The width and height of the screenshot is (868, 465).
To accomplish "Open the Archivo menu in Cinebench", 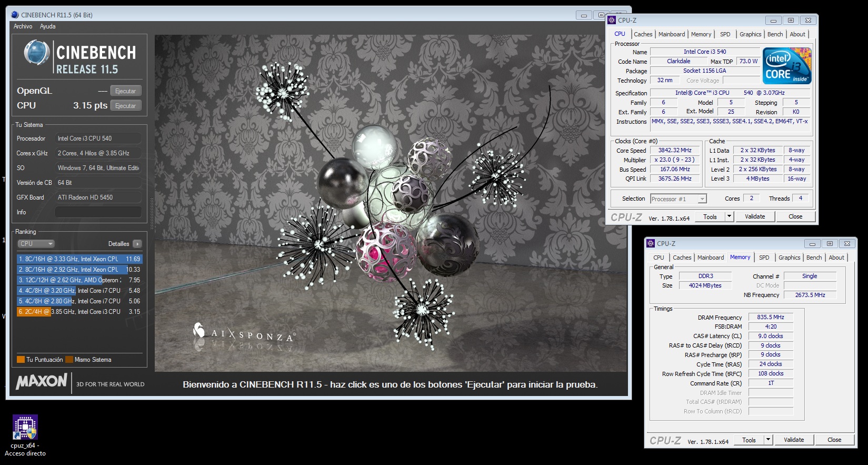I will tap(23, 26).
